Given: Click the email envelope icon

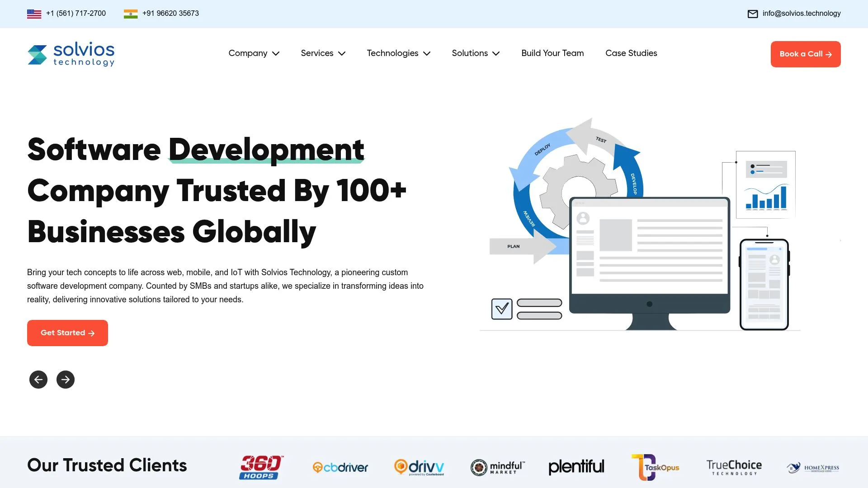Looking at the screenshot, I should tap(753, 14).
